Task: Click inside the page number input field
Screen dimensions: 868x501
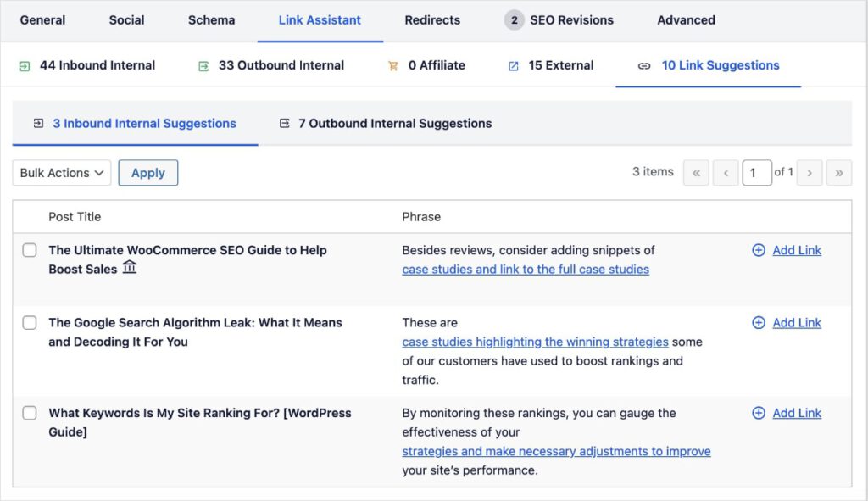Action: tap(757, 172)
